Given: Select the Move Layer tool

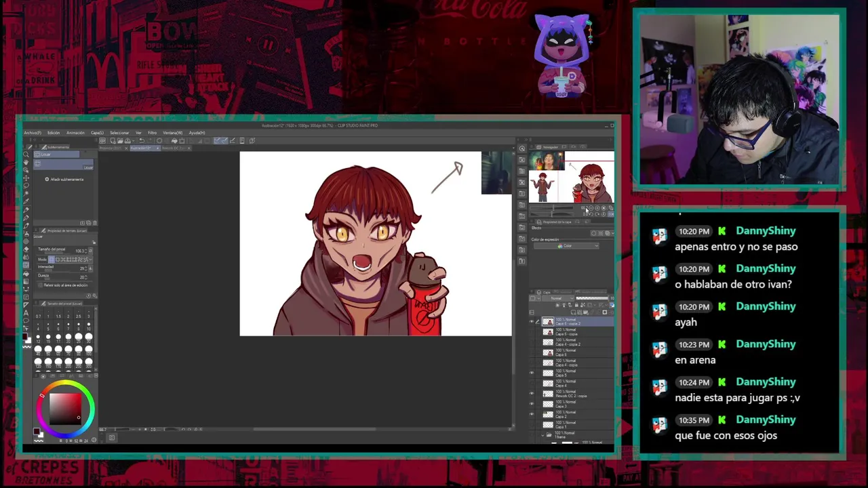Looking at the screenshot, I should tap(26, 178).
